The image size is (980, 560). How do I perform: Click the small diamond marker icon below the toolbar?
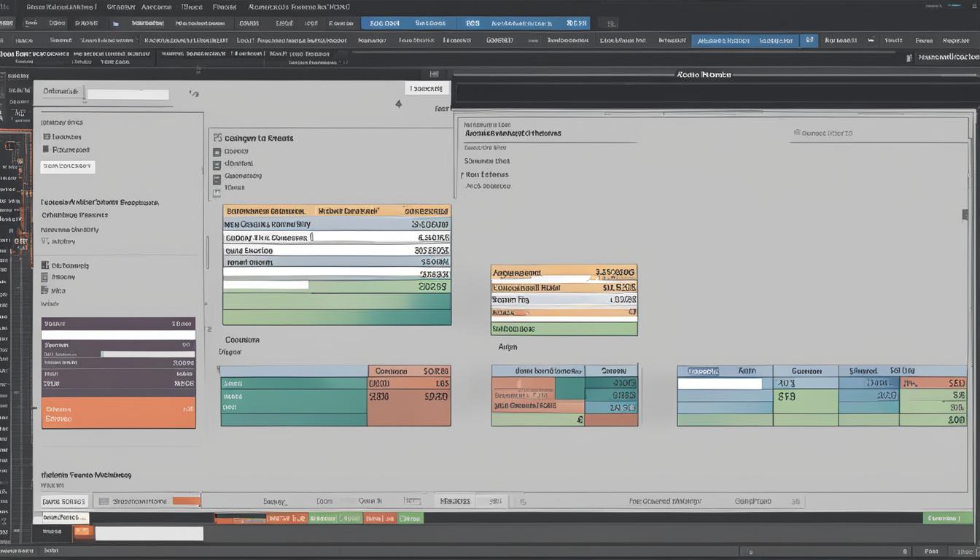[x=398, y=104]
